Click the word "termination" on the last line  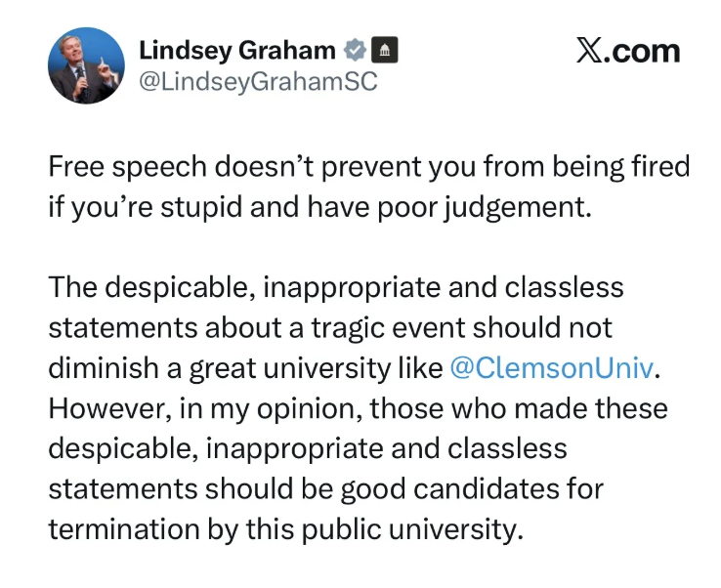tap(124, 528)
